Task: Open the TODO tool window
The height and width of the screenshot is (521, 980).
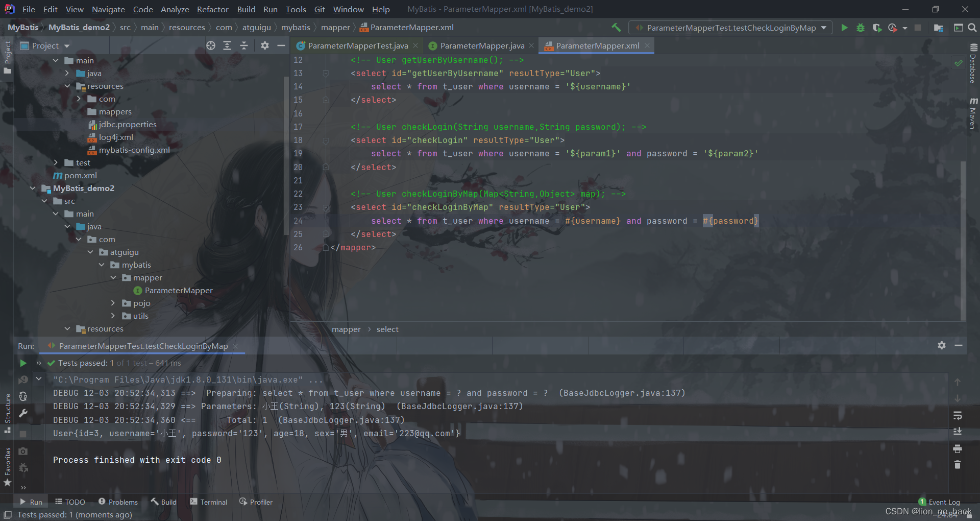Action: pyautogui.click(x=70, y=502)
